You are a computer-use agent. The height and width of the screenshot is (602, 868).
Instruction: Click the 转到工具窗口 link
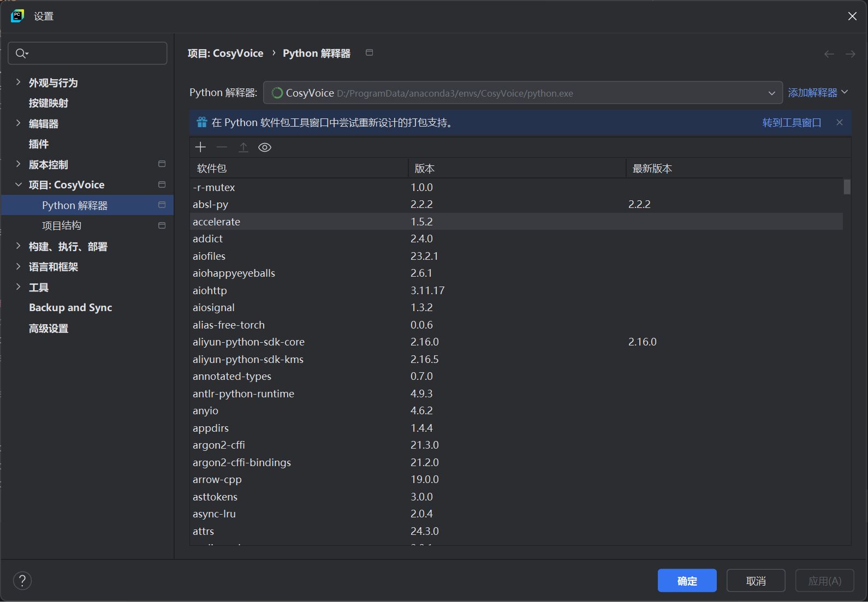[x=792, y=122]
